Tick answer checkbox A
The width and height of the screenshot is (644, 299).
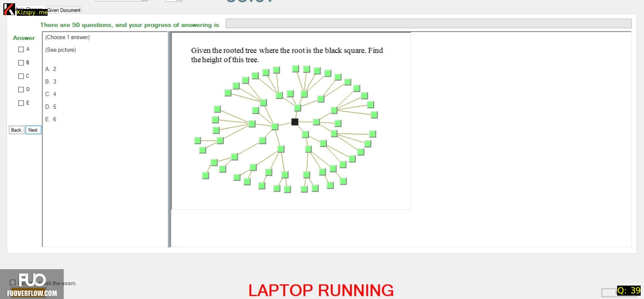pyautogui.click(x=21, y=49)
